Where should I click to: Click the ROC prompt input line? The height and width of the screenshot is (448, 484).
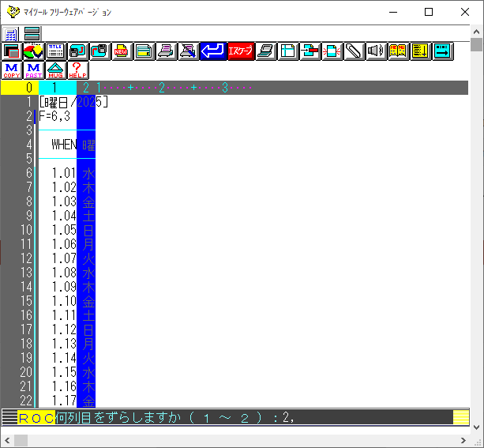[237, 417]
